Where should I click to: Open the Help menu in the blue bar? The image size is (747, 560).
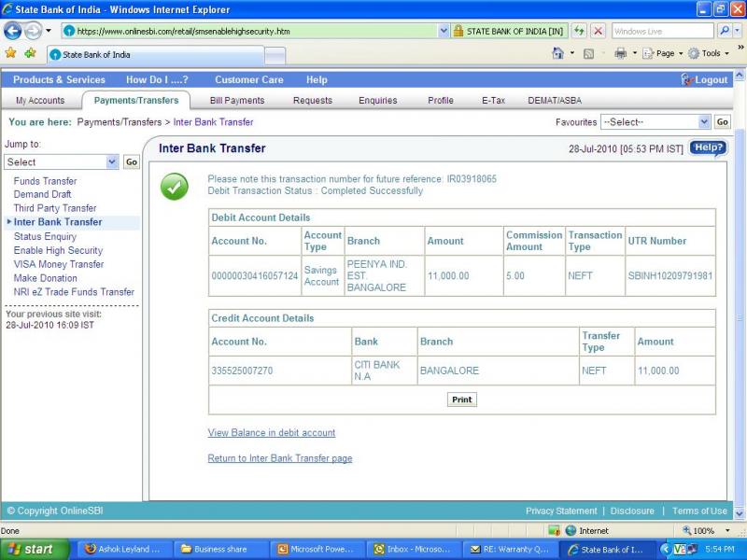coord(317,80)
